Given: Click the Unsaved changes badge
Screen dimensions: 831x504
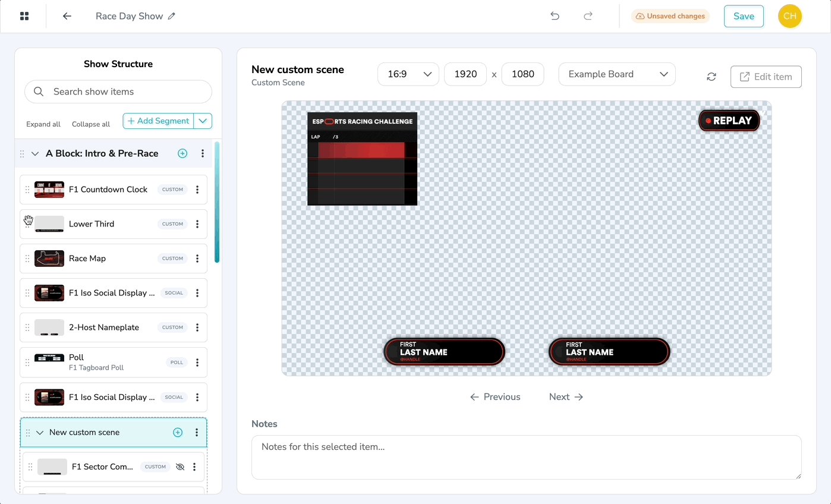Looking at the screenshot, I should (x=671, y=16).
